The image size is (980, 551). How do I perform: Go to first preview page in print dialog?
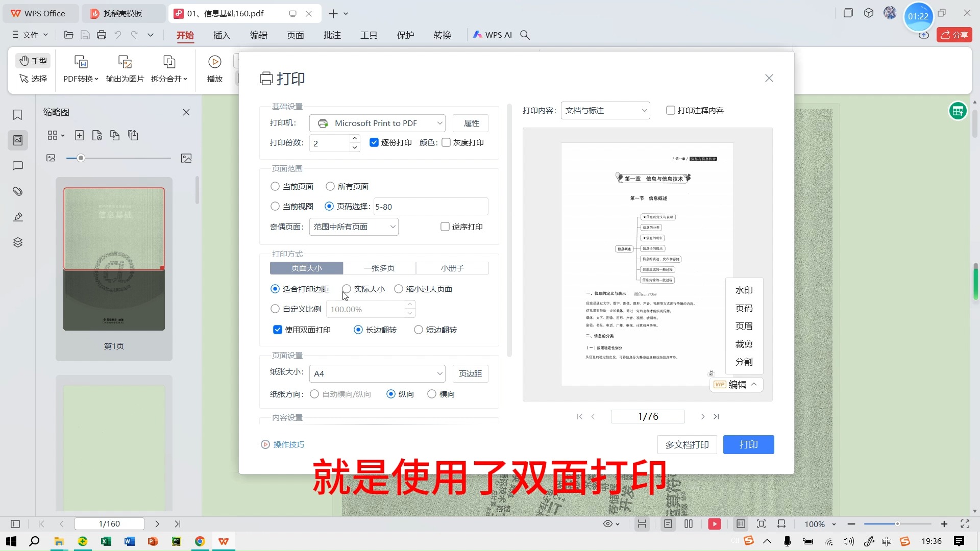(579, 417)
